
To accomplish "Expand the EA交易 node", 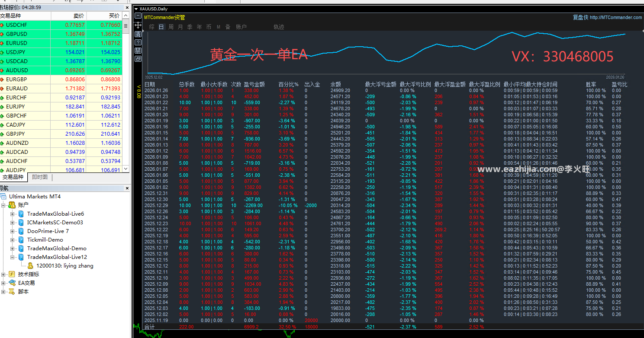I will [3, 283].
